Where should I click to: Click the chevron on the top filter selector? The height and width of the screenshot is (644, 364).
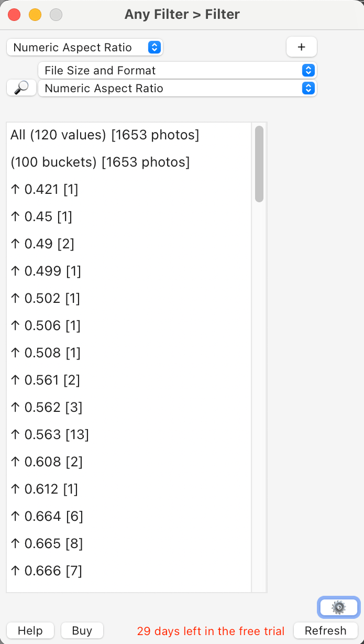point(154,47)
